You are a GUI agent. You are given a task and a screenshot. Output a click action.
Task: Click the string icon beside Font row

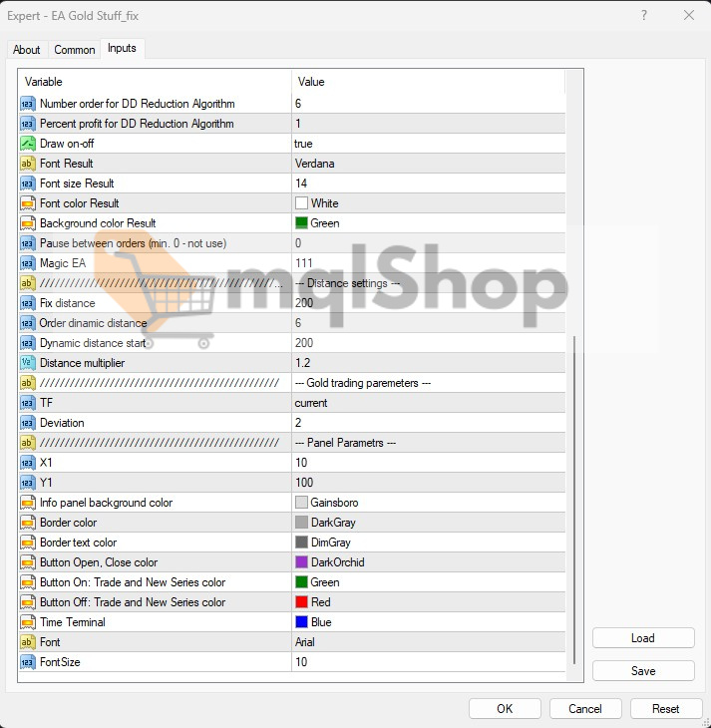pos(27,642)
